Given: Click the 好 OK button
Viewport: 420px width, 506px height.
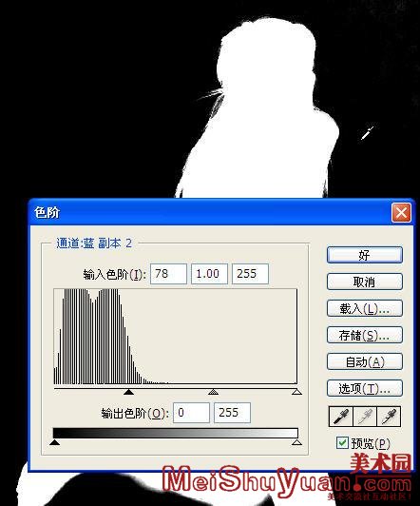Looking at the screenshot, I should pyautogui.click(x=365, y=255).
